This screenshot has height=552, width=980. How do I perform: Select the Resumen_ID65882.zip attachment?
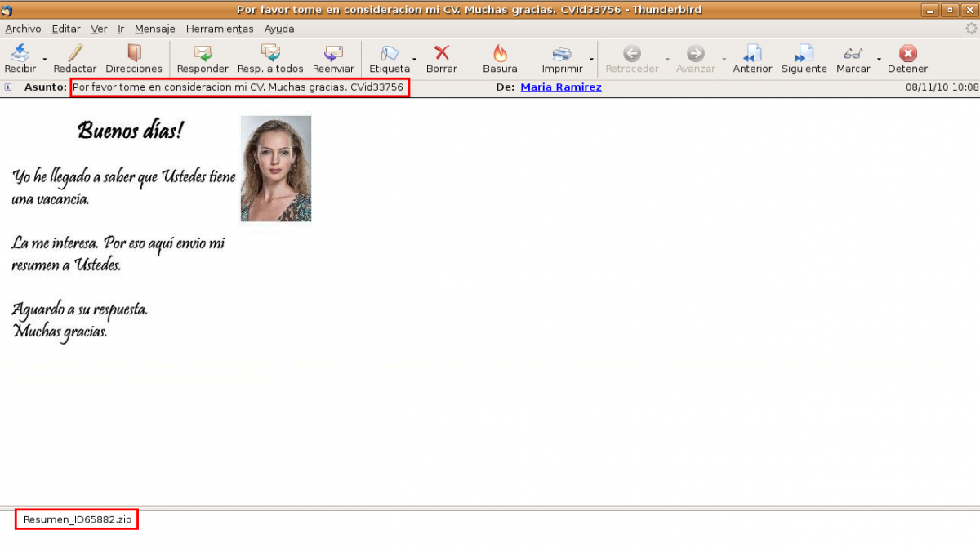point(77,519)
